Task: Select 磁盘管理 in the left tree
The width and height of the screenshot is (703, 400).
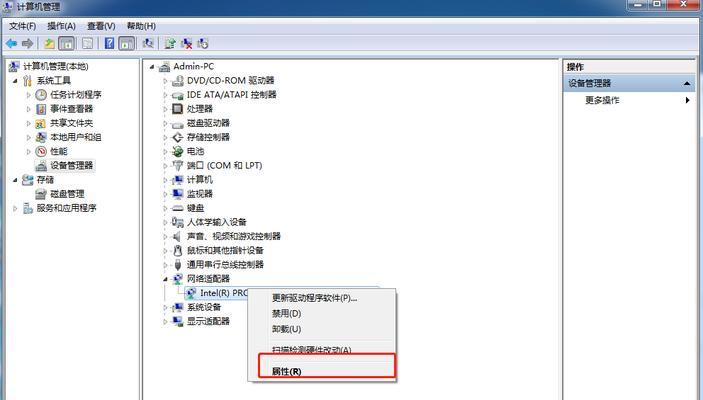Action: (67, 194)
